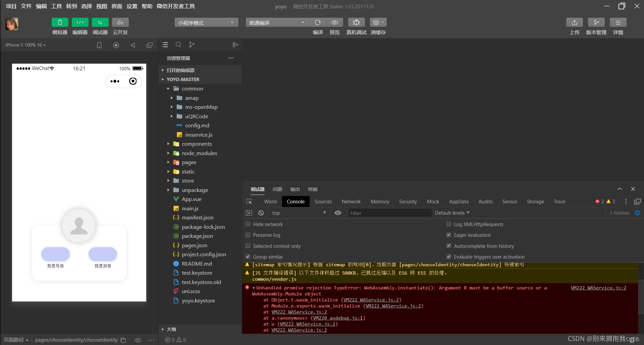This screenshot has width=644, height=345.
Task: Switch to the Network tab
Action: pos(351,202)
